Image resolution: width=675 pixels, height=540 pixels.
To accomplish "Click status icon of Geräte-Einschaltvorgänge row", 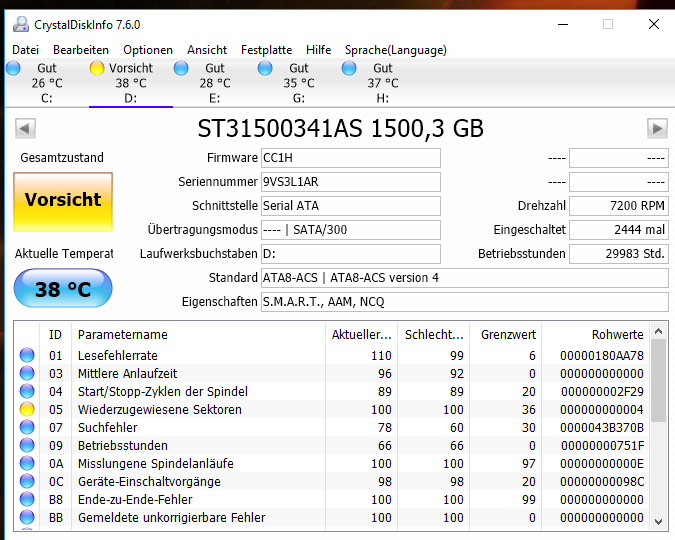I will [x=27, y=481].
